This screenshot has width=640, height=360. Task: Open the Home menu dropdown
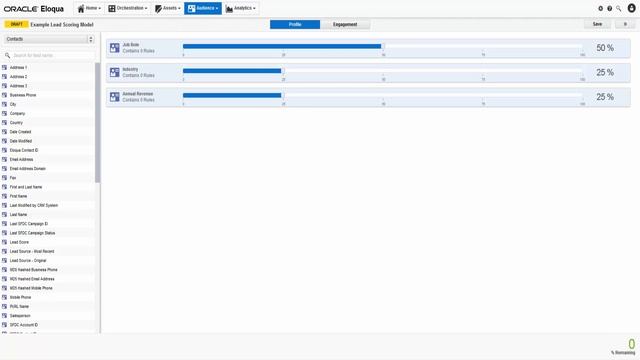(x=89, y=8)
